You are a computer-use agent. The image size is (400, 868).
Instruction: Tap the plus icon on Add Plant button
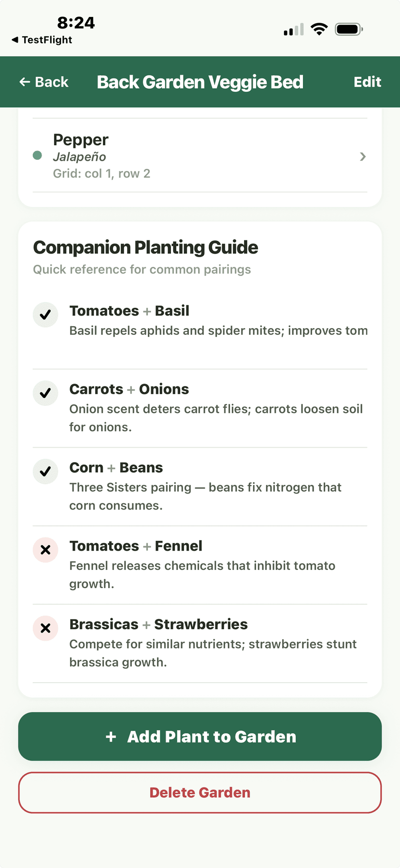111,737
